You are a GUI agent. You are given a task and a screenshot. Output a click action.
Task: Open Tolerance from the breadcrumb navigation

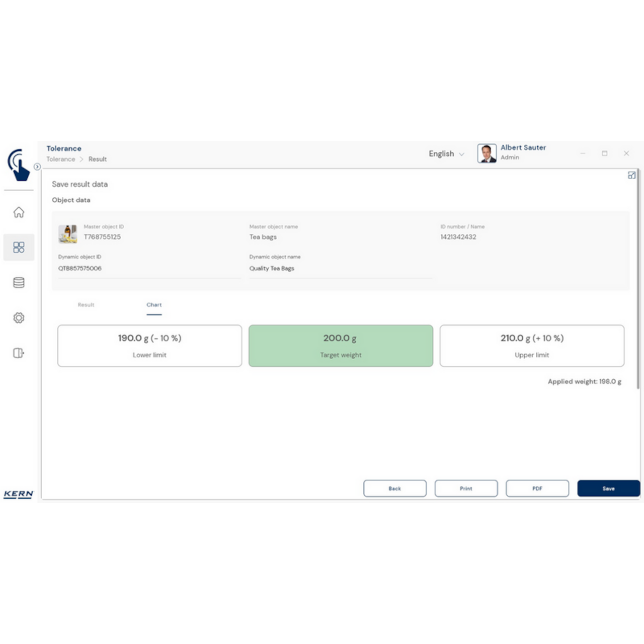(60, 159)
